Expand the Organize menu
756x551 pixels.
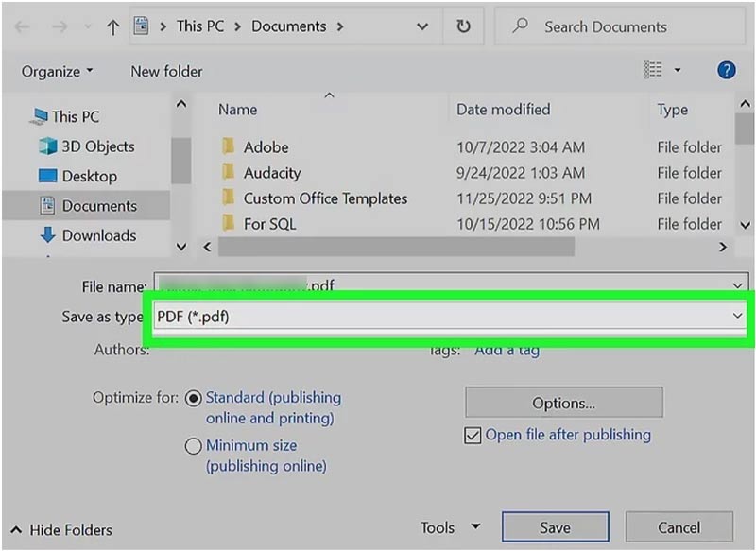58,72
